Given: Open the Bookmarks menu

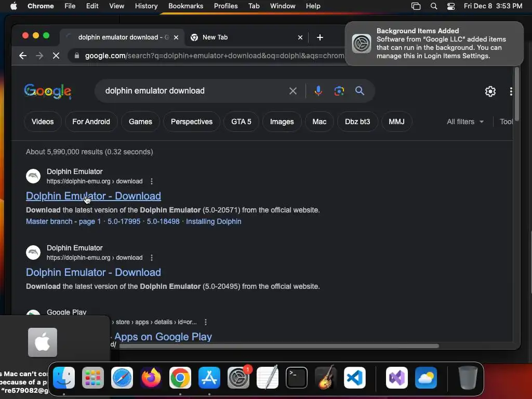Looking at the screenshot, I should point(185,6).
